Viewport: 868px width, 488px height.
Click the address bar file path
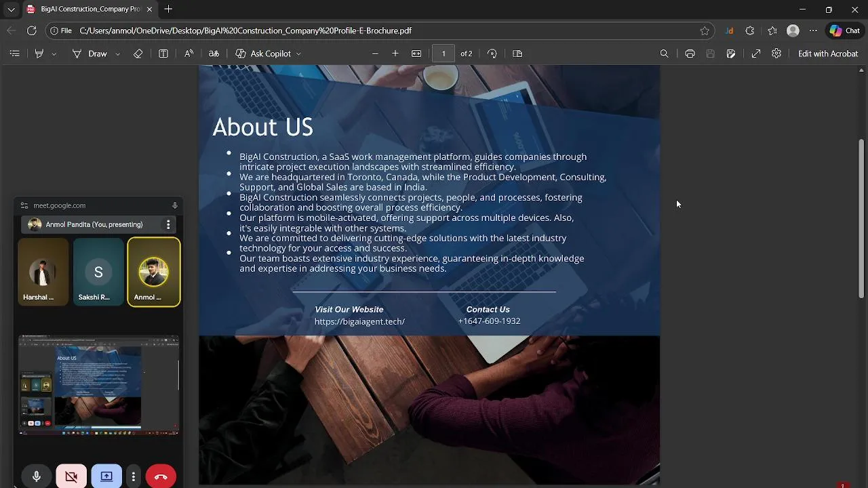(x=245, y=30)
